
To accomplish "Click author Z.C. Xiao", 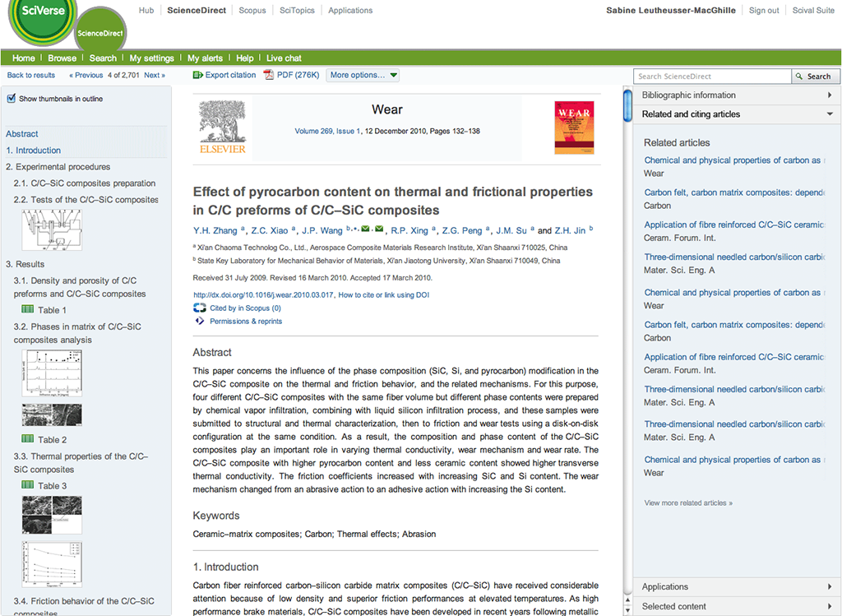I will 270,230.
